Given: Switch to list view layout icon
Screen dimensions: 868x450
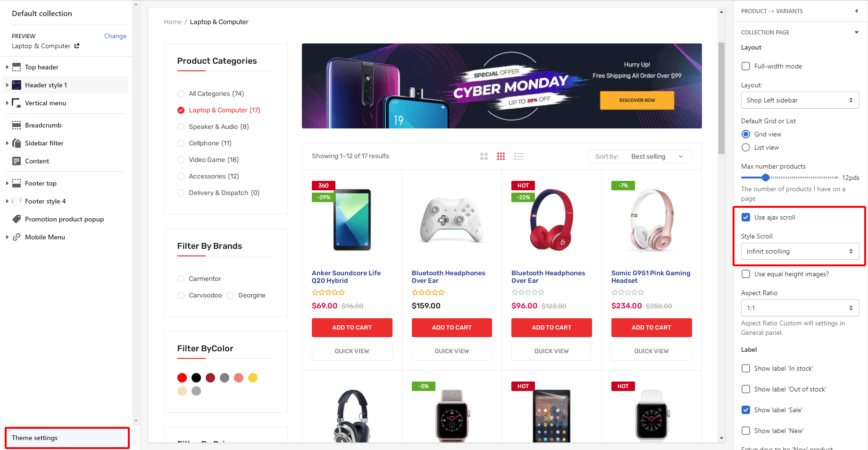Looking at the screenshot, I should [519, 156].
